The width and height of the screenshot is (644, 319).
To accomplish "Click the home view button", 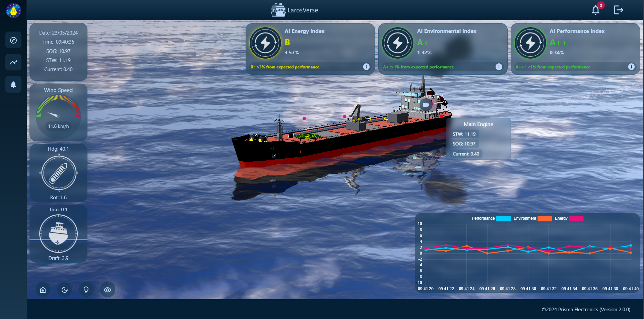I will 43,290.
